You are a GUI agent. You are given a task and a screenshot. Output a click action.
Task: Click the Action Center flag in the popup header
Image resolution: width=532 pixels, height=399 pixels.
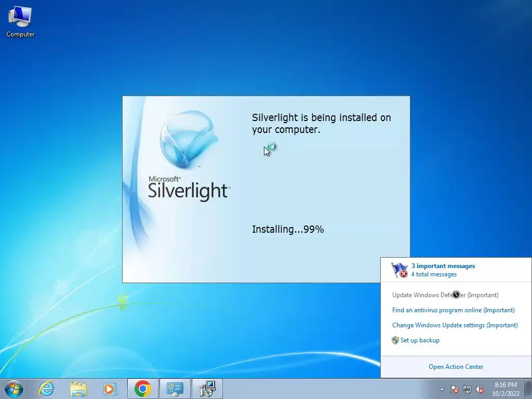[400, 270]
